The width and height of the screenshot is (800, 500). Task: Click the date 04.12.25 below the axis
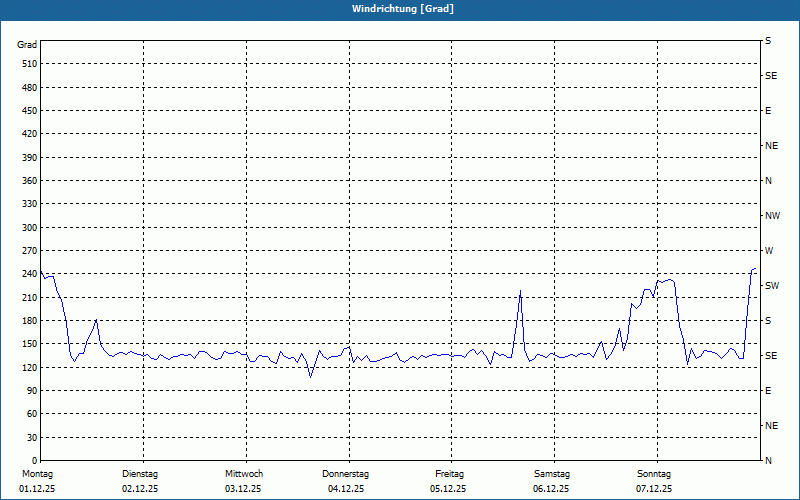(x=346, y=489)
